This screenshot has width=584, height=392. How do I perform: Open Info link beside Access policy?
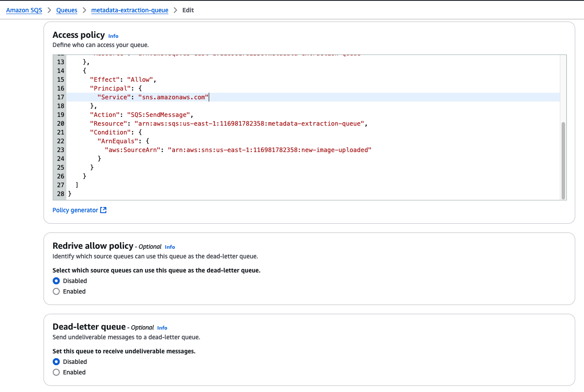point(113,36)
